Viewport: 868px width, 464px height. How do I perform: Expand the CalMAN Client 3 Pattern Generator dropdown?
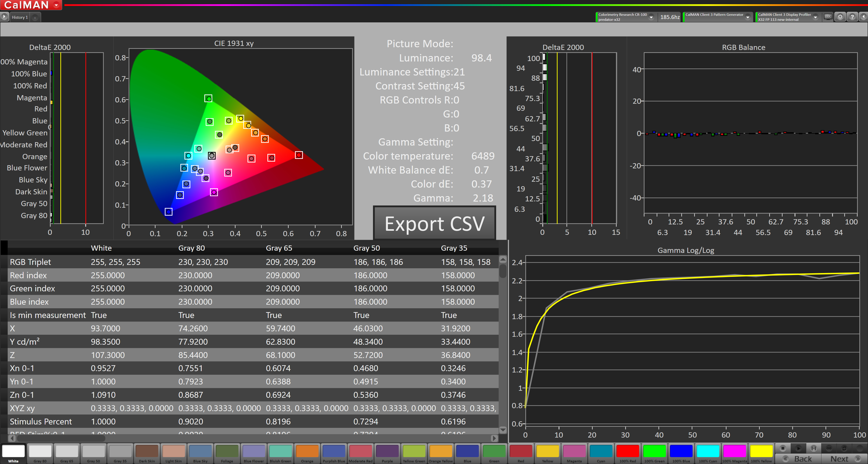tap(748, 17)
